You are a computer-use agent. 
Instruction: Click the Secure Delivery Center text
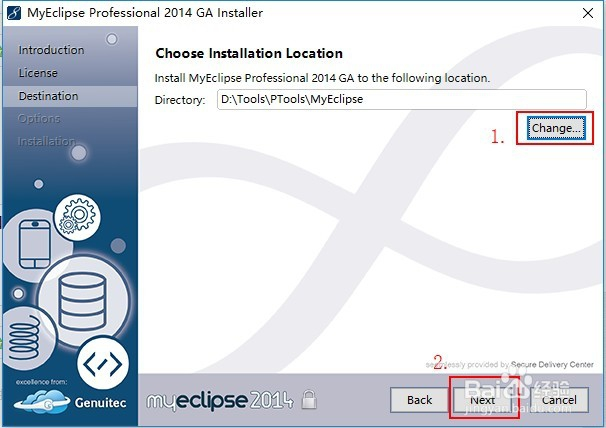(x=552, y=364)
